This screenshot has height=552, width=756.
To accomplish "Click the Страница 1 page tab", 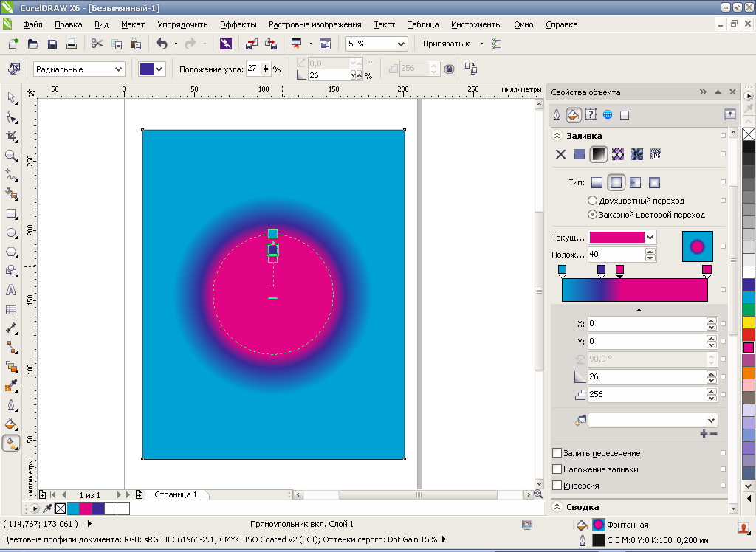I will [x=176, y=494].
